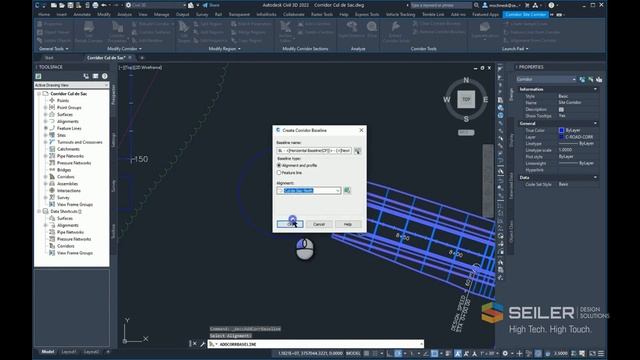This screenshot has width=640, height=360.
Task: Expand the Modify Region ribbon panel
Action: point(224,49)
